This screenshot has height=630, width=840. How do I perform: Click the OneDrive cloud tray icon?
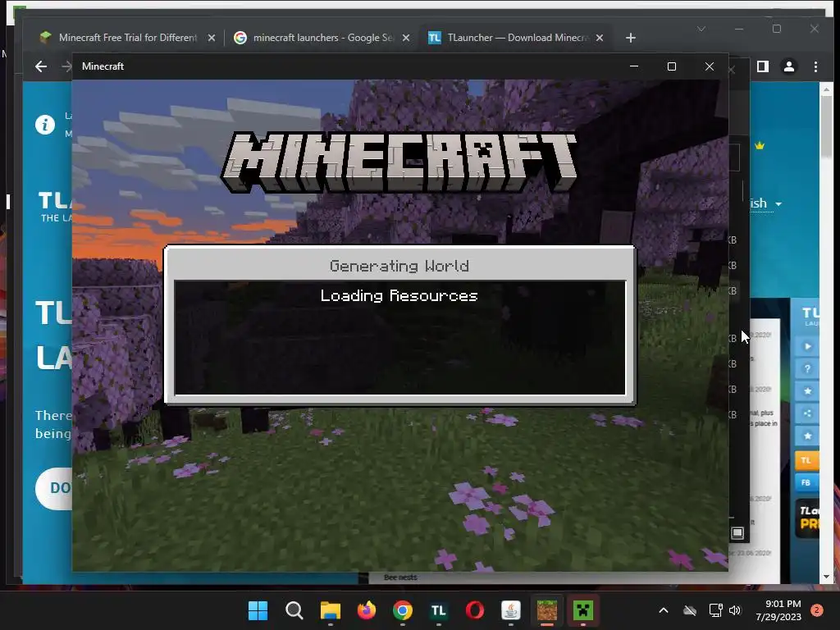coord(690,610)
